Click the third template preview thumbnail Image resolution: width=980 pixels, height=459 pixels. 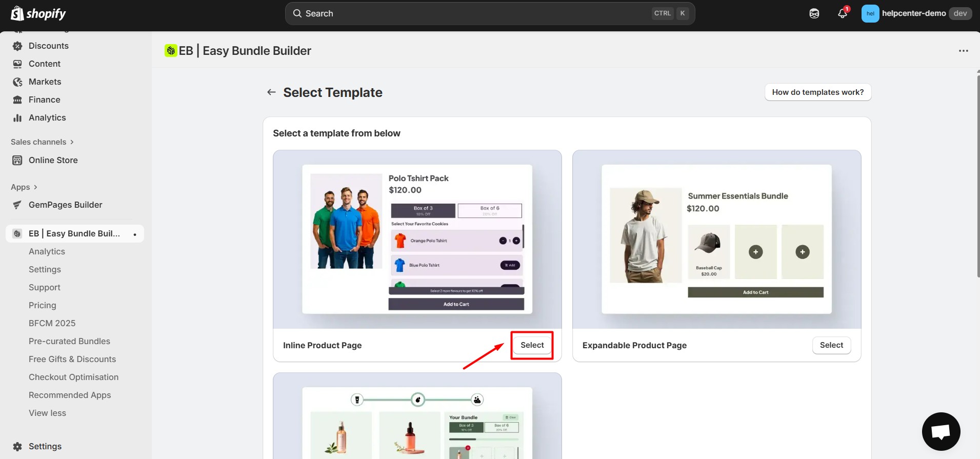pos(417,416)
